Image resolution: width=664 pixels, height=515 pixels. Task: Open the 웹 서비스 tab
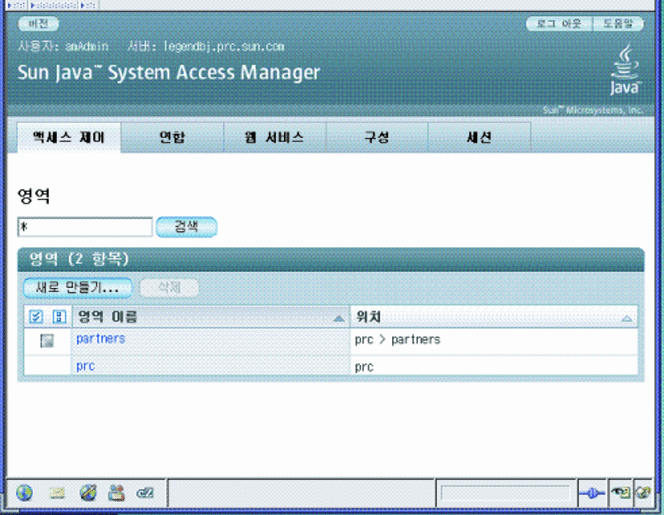click(274, 137)
